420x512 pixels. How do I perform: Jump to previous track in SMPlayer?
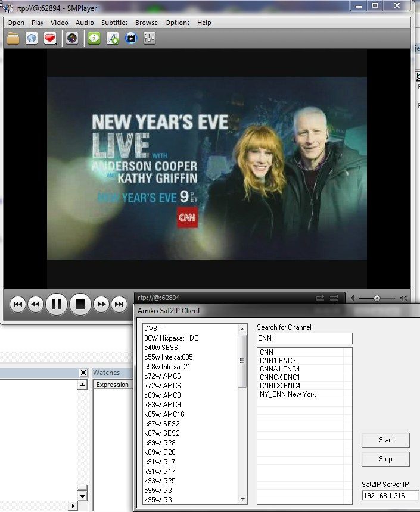tap(18, 304)
